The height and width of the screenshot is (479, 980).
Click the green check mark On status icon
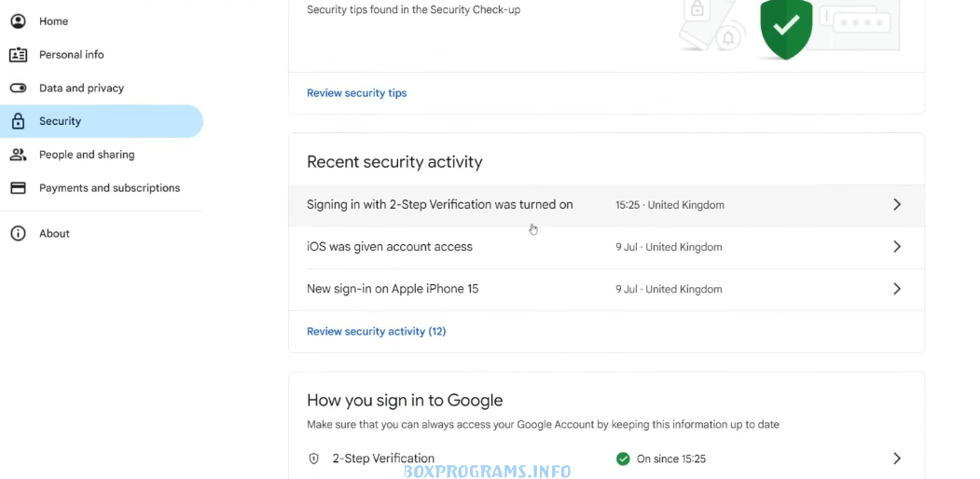point(623,458)
